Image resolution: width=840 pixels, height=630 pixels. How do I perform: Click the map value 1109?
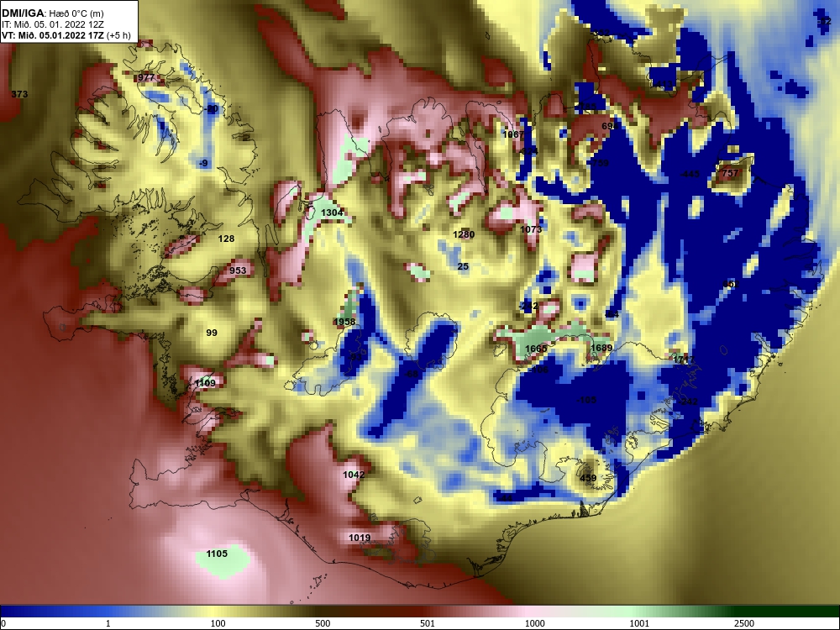(205, 383)
